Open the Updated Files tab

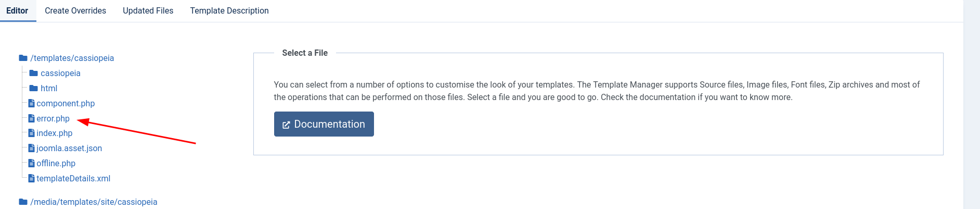tap(148, 10)
